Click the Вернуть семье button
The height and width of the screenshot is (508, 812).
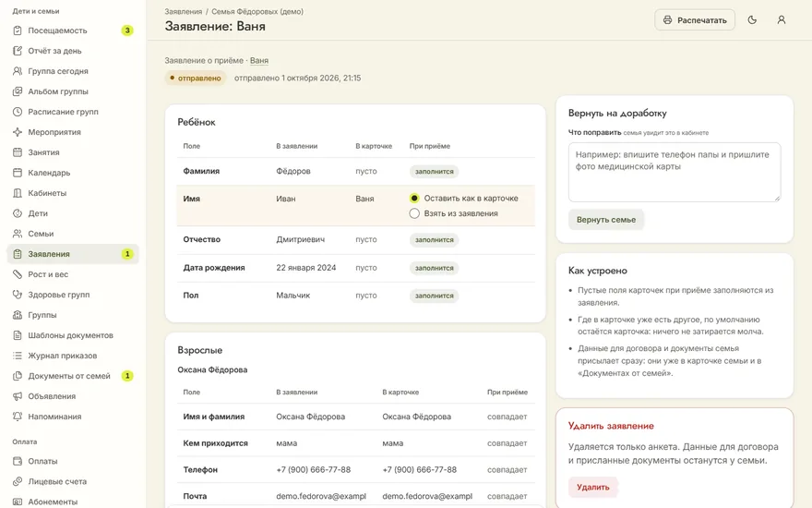606,220
